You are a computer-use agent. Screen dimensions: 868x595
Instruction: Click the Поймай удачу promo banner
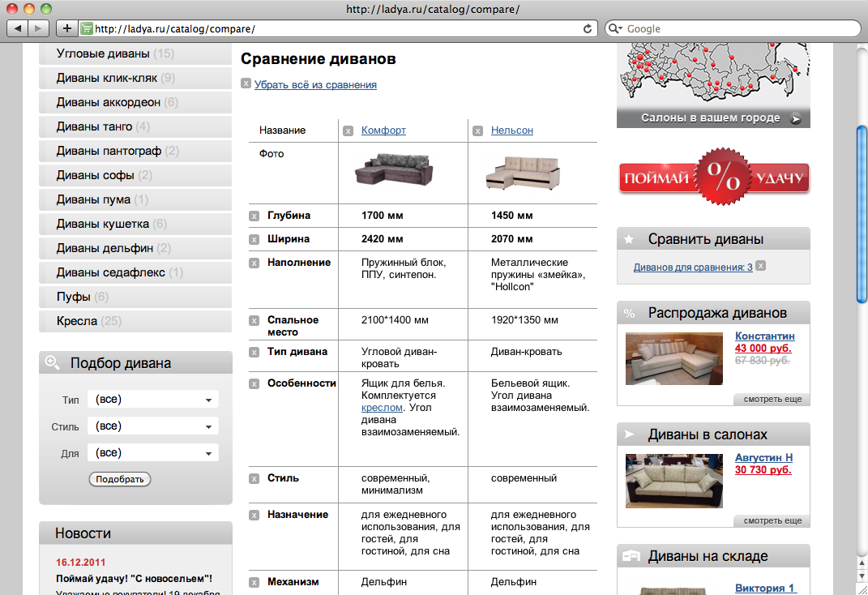coord(714,177)
